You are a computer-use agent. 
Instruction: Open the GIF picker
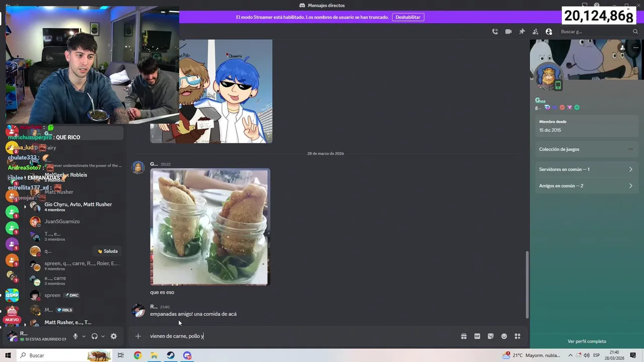coord(477,336)
